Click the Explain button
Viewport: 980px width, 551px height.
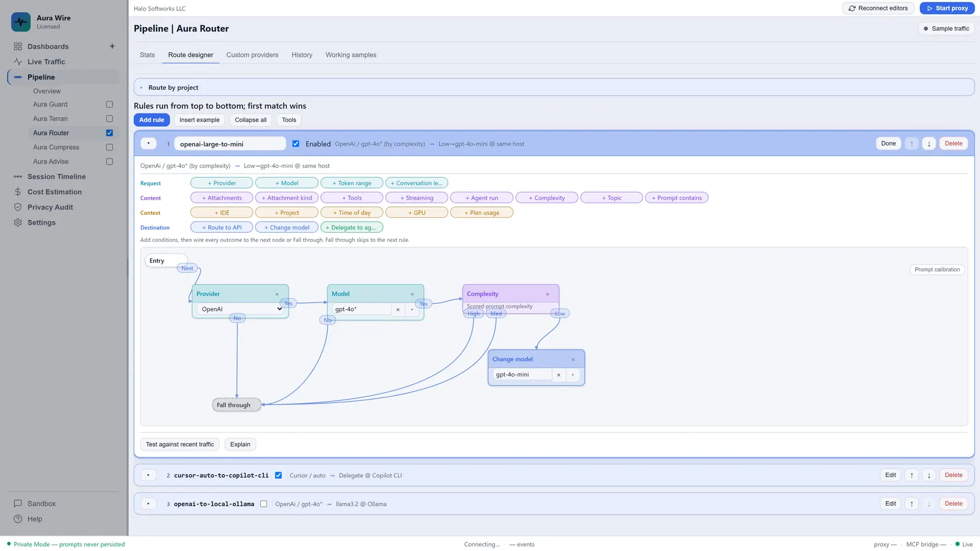point(240,444)
